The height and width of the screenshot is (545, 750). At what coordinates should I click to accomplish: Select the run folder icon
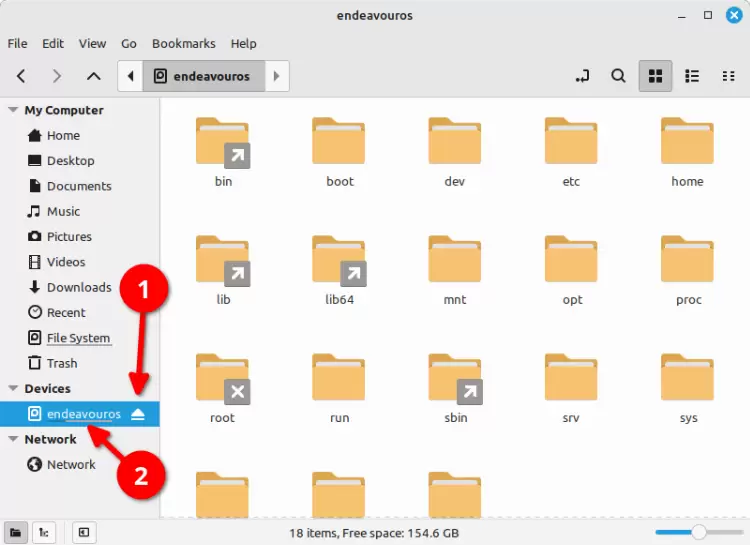click(339, 377)
